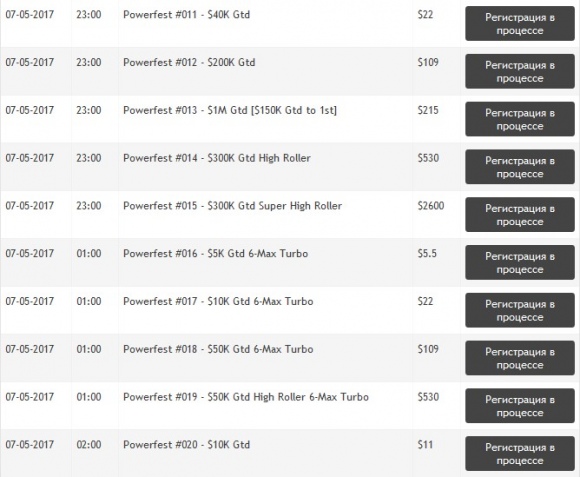Register for Powerfest #013 $1M Gtd
This screenshot has height=477, width=580.
click(520, 119)
